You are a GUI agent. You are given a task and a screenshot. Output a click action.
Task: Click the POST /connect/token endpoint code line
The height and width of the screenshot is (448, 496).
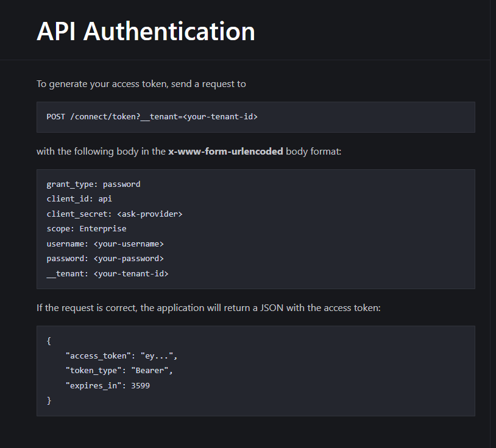[152, 117]
